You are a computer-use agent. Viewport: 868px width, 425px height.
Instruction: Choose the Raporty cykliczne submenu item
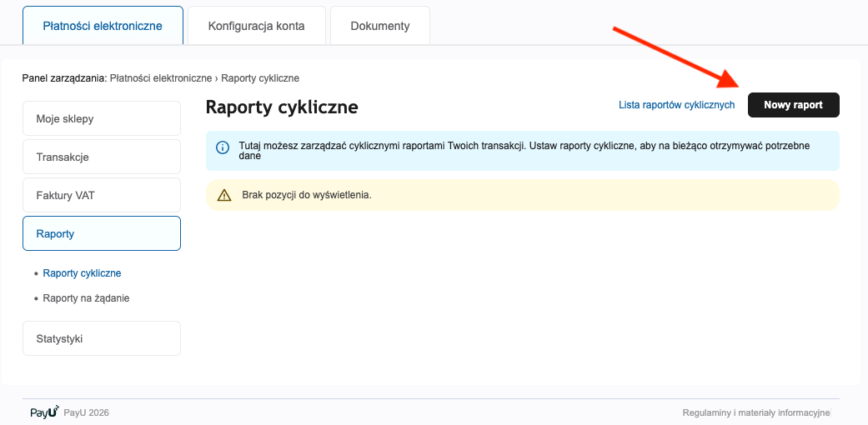pyautogui.click(x=82, y=272)
